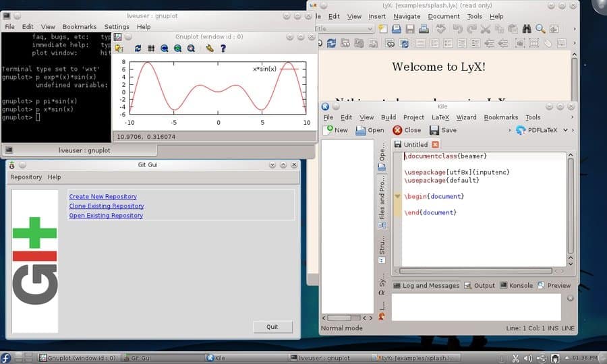Open the Help menu in Git Gui
This screenshot has height=364, width=607.
pos(54,177)
